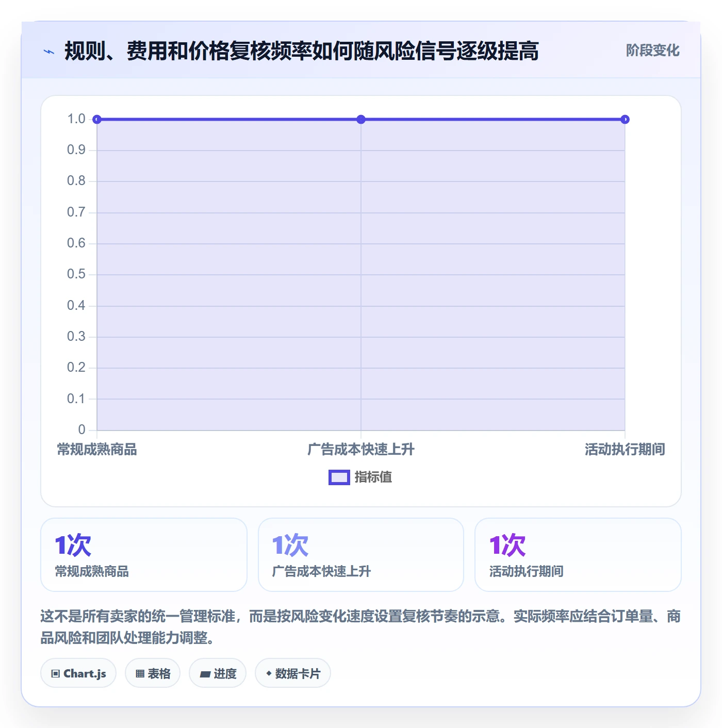
Task: Click the Chart.js tag chip
Action: pos(78,673)
